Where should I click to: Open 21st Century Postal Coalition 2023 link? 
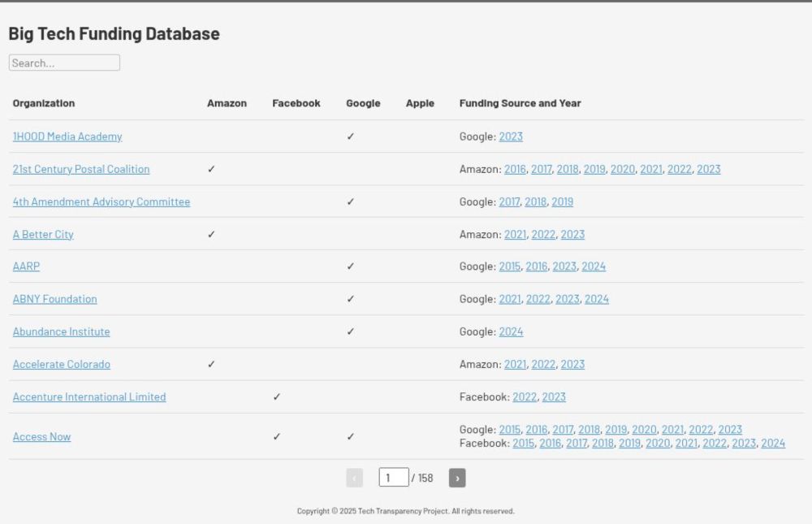pyautogui.click(x=708, y=169)
